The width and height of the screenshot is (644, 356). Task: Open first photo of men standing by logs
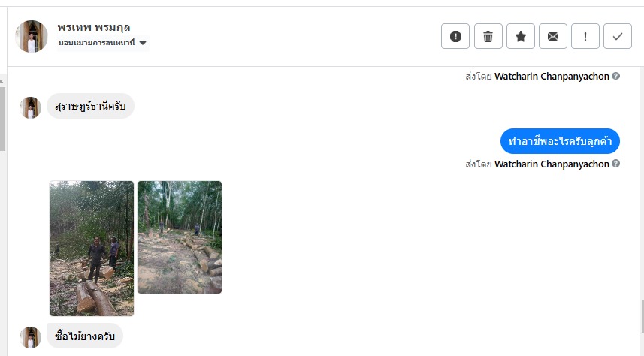pyautogui.click(x=92, y=249)
